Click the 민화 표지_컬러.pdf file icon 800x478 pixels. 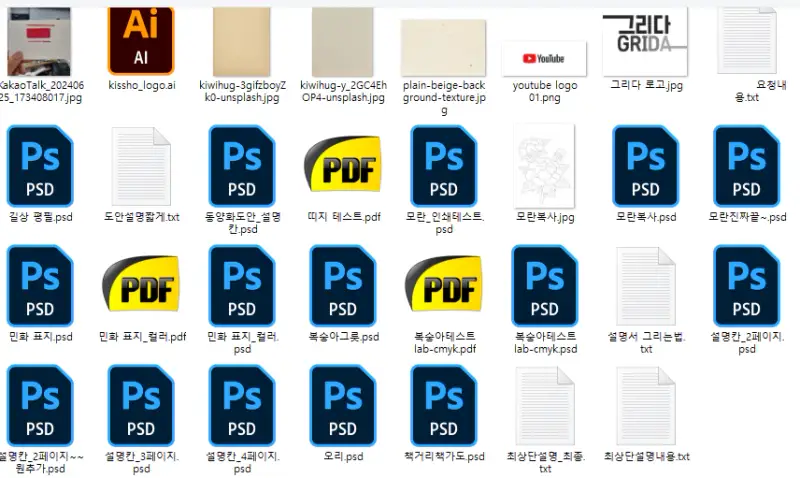(141, 286)
